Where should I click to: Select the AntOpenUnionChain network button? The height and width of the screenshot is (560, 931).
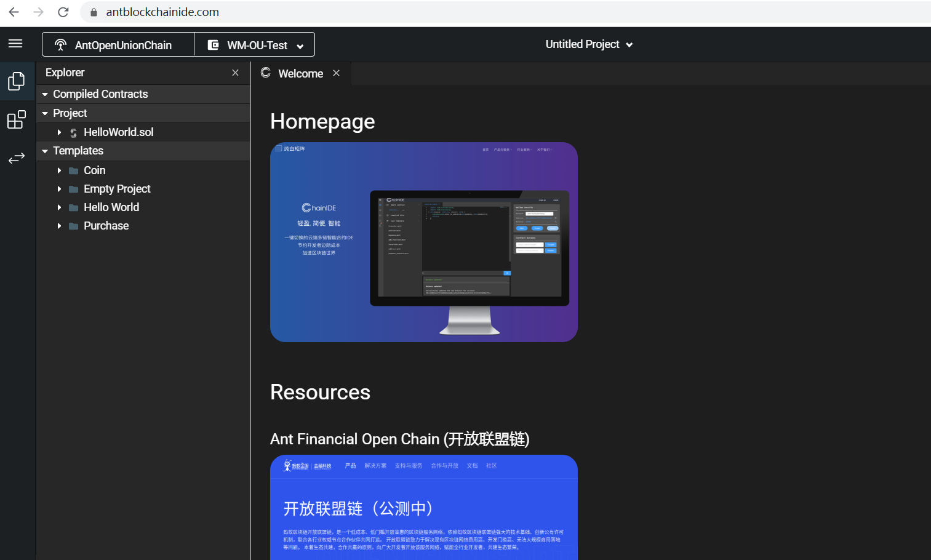(x=118, y=44)
